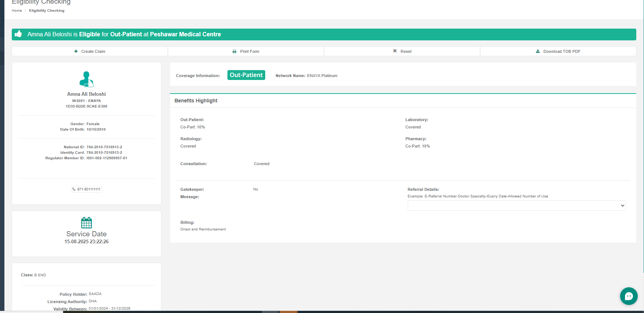Click the Regulator Member ID value

coord(107,158)
